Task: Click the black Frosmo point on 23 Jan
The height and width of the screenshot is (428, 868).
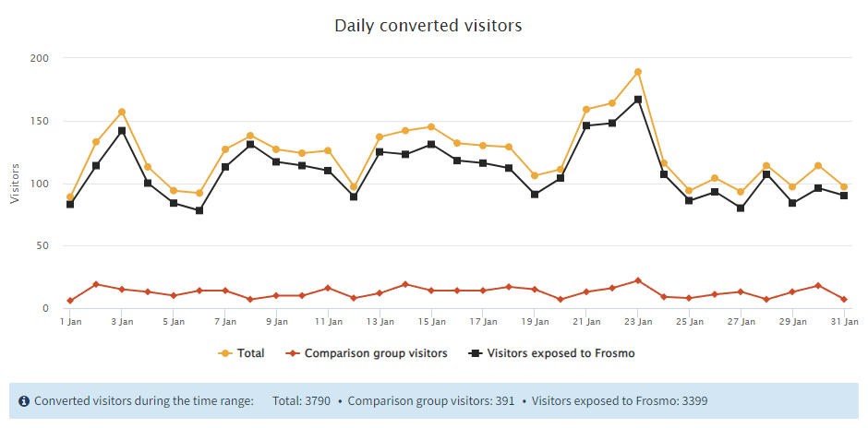Action: [x=638, y=100]
